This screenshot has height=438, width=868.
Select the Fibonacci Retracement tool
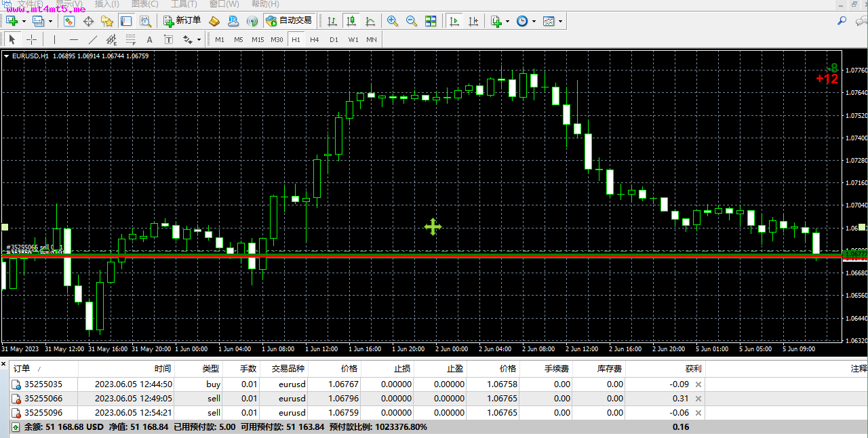[x=131, y=39]
